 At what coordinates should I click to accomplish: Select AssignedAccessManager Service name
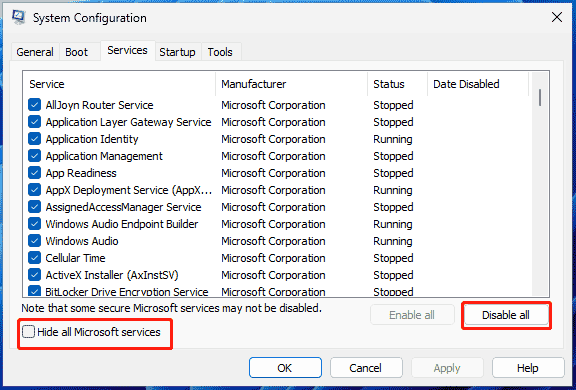click(x=123, y=207)
